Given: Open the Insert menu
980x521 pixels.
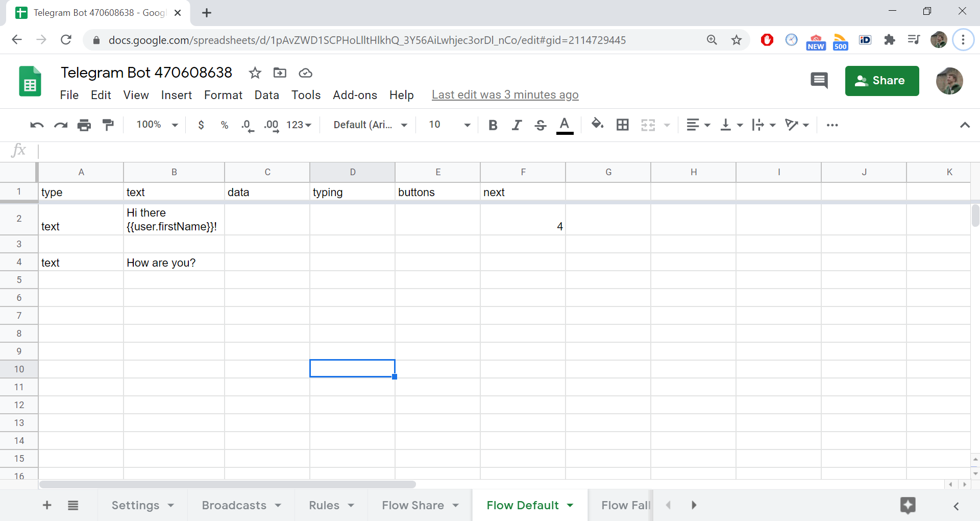Looking at the screenshot, I should (x=177, y=95).
